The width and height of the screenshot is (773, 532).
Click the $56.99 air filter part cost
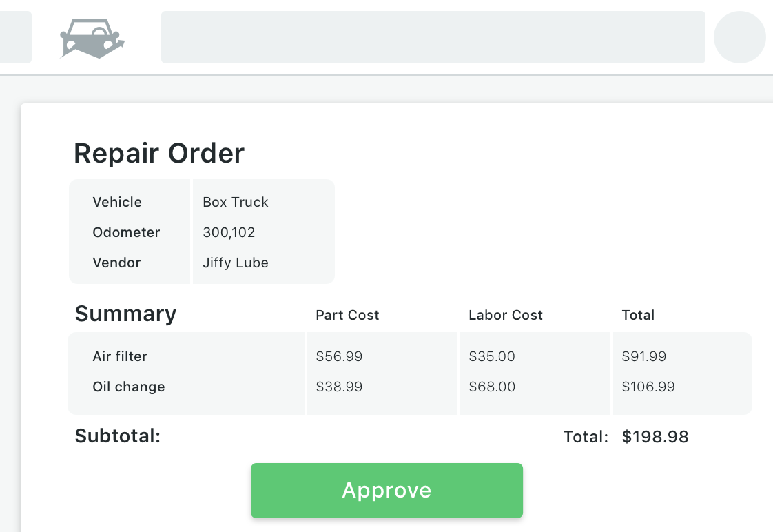[x=339, y=356]
